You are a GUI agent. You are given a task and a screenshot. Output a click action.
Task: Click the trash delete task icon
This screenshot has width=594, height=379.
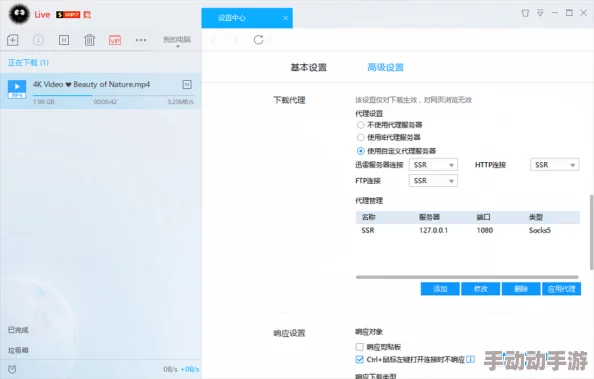point(89,39)
